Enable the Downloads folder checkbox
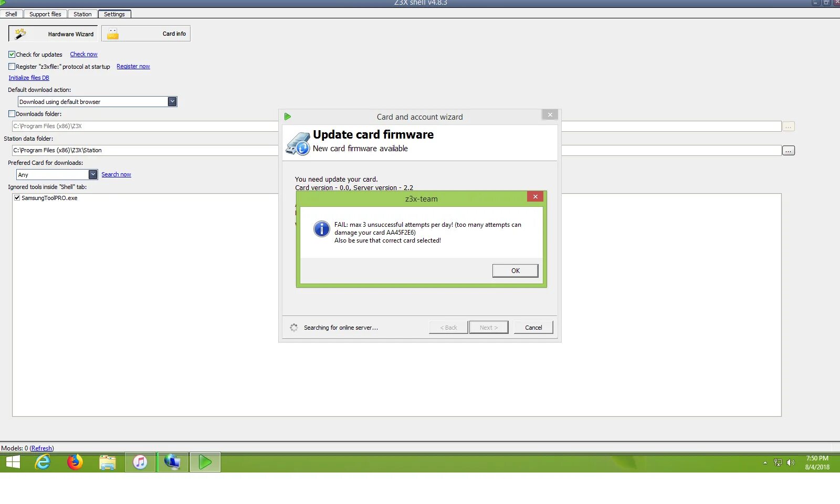840x504 pixels. click(12, 113)
